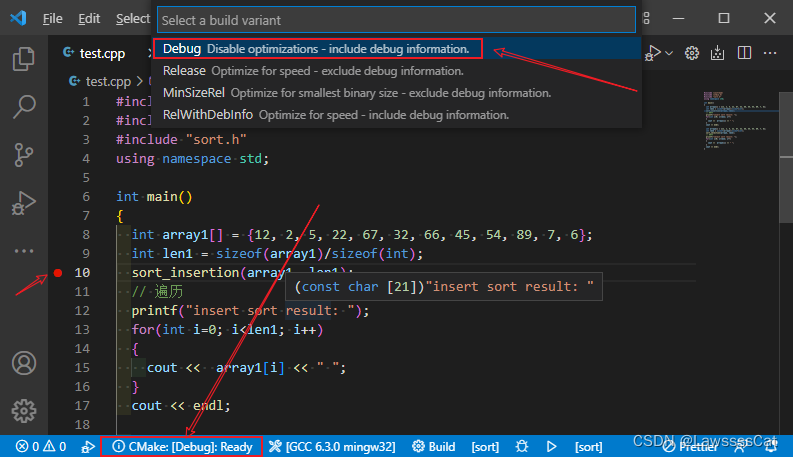Click the Build button in status bar
The width and height of the screenshot is (793, 457).
[434, 447]
